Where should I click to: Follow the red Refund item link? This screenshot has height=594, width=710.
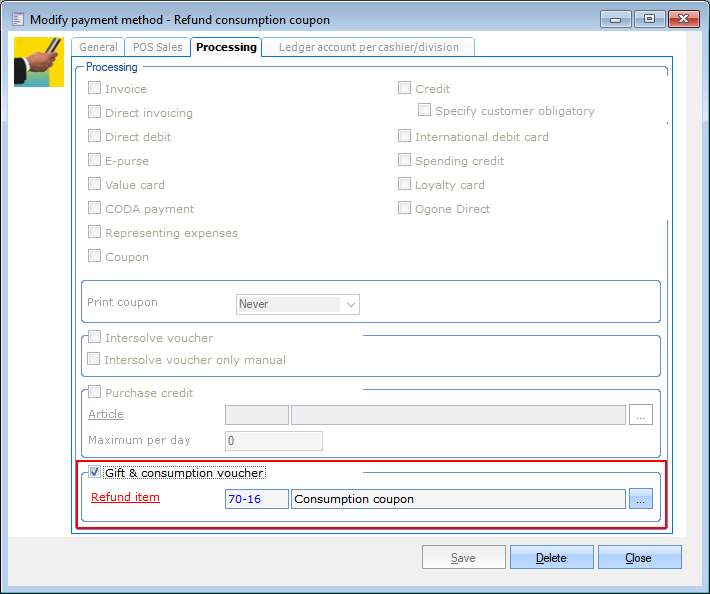(x=125, y=497)
